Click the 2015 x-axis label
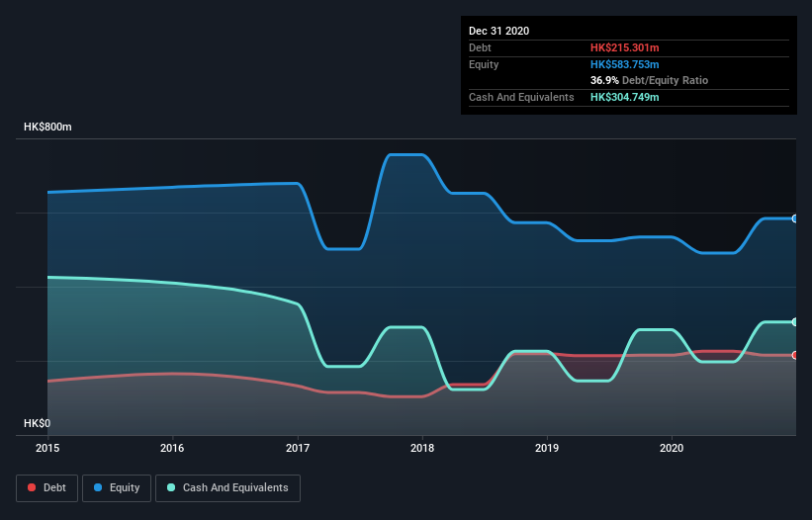Viewport: 812px width, 520px height. point(47,448)
